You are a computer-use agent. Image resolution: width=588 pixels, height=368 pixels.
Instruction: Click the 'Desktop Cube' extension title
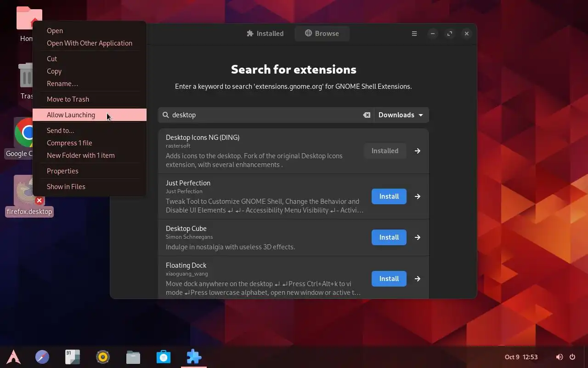186,229
